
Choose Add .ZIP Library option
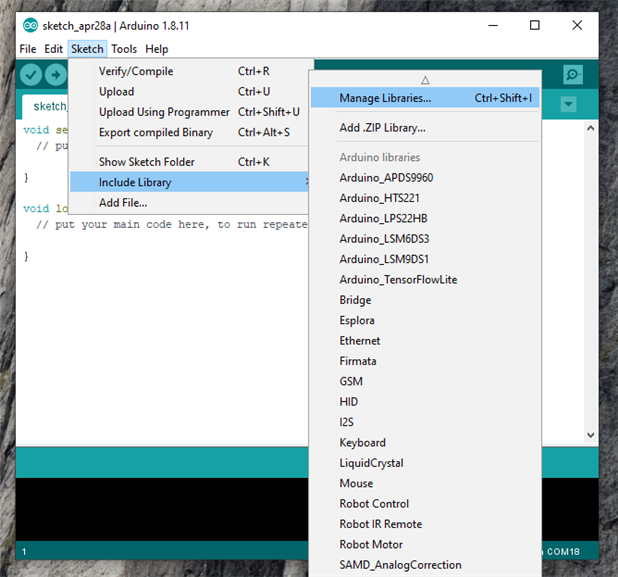coord(382,127)
